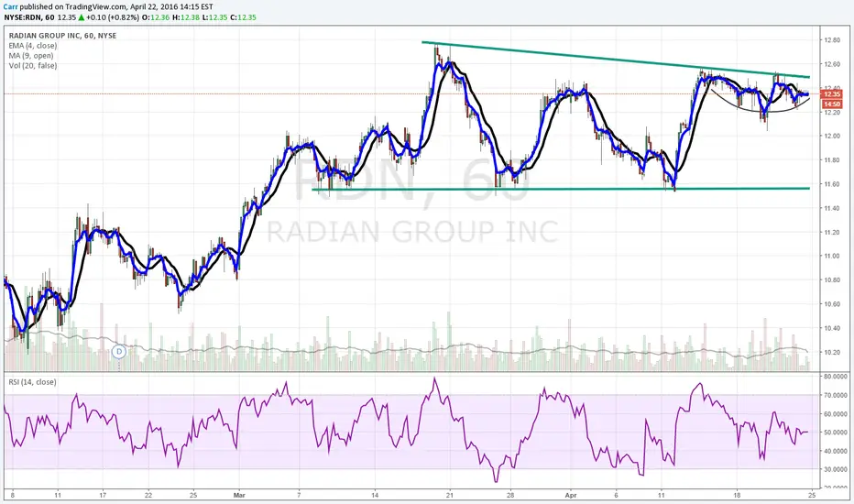
Task: Click the 10.20 price axis label
Action: tap(832, 352)
